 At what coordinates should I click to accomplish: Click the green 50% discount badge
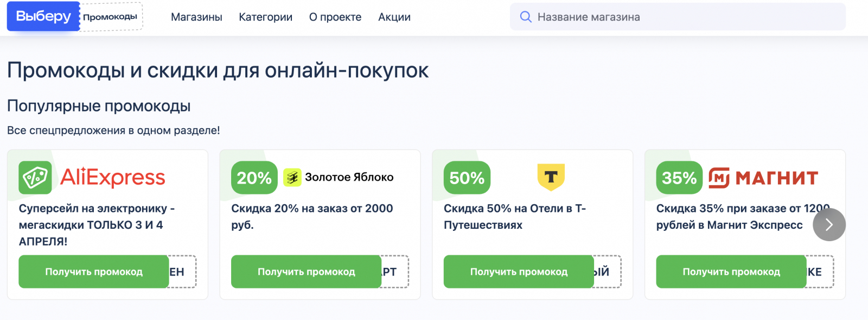467,178
